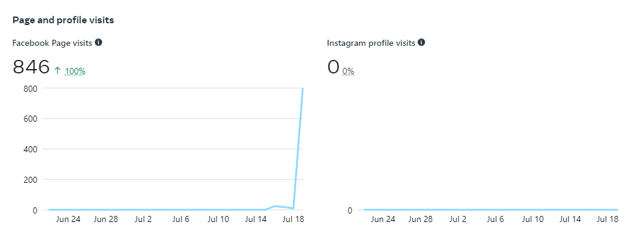Click Jul 2 on the Instagram chart axis
The image size is (644, 252).
tap(457, 219)
